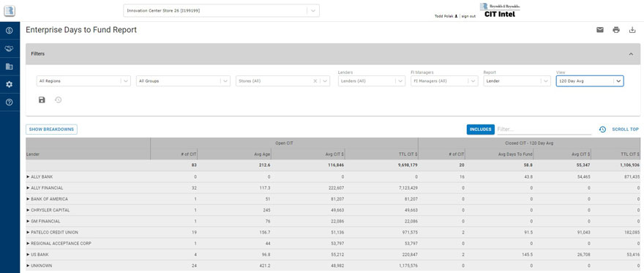This screenshot has height=273, width=644.
Task: Open the Stores (All) dropdown
Action: coord(283,81)
